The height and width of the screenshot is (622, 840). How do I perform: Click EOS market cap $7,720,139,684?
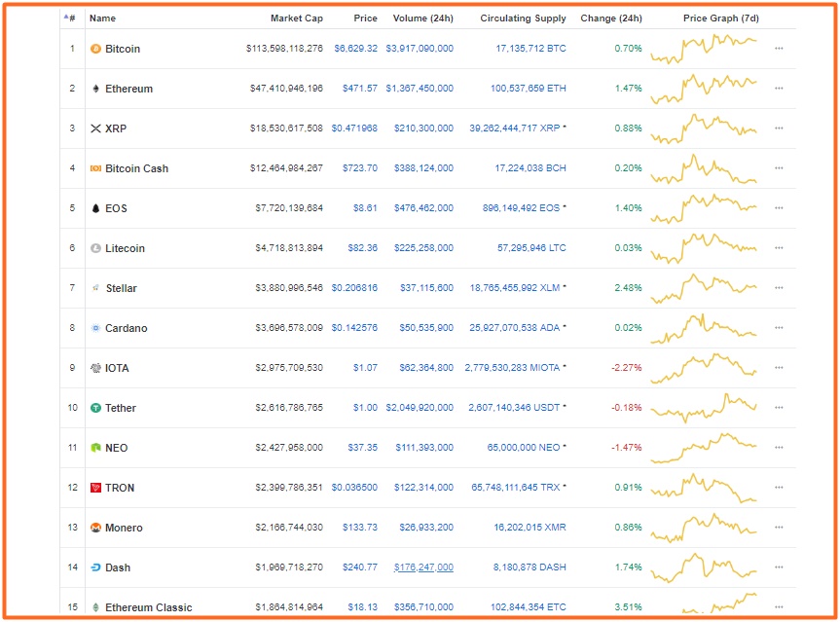pos(289,208)
